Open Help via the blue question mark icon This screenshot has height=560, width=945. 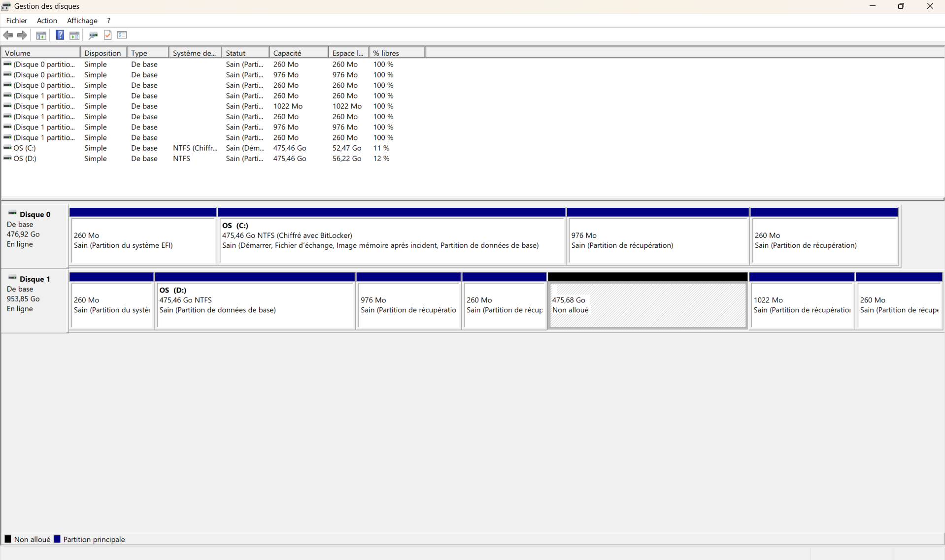60,35
